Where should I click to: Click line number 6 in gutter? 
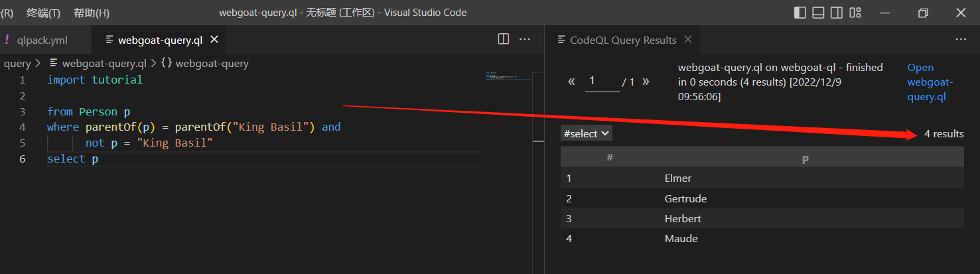click(23, 159)
